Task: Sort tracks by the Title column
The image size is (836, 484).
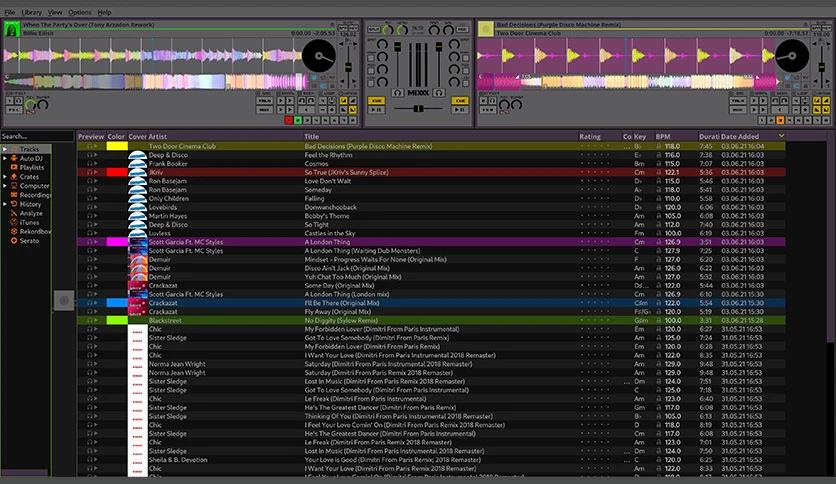Action: [311, 136]
